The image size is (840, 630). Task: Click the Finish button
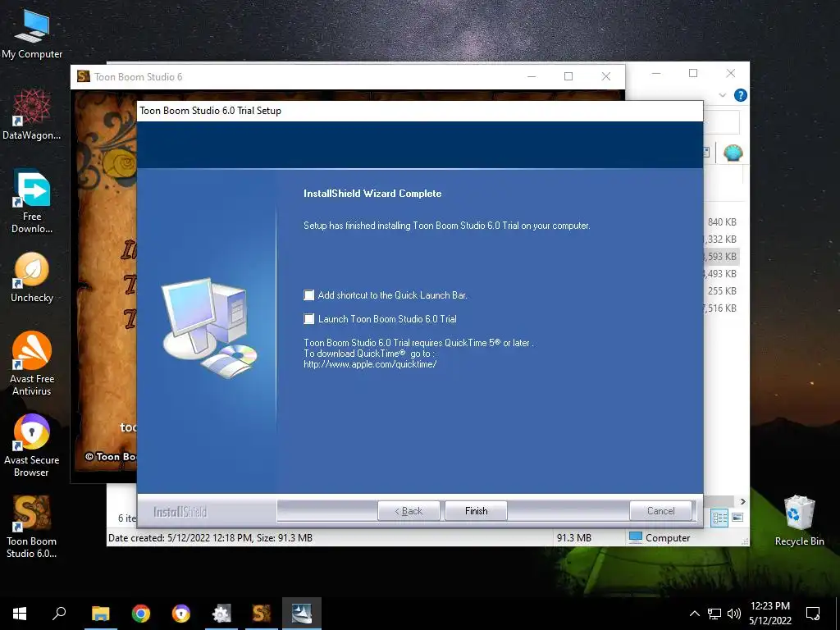coord(476,511)
